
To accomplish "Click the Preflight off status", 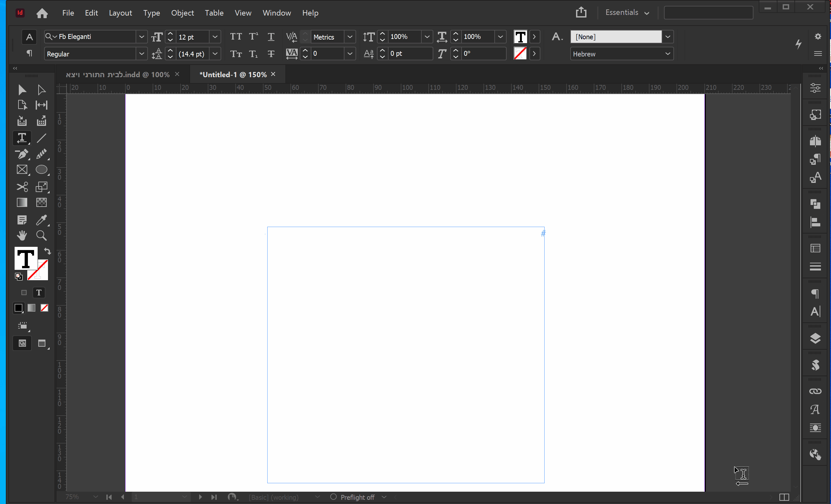I will (x=357, y=497).
